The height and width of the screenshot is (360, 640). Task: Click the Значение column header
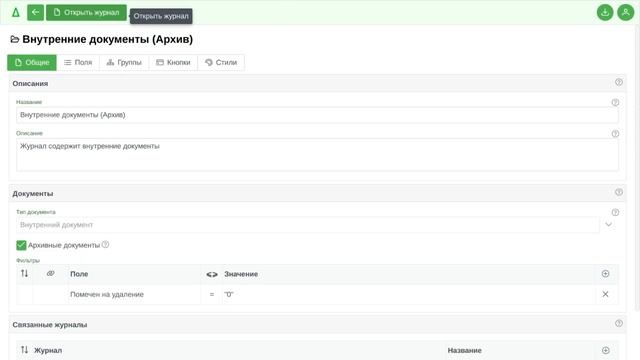click(x=241, y=274)
